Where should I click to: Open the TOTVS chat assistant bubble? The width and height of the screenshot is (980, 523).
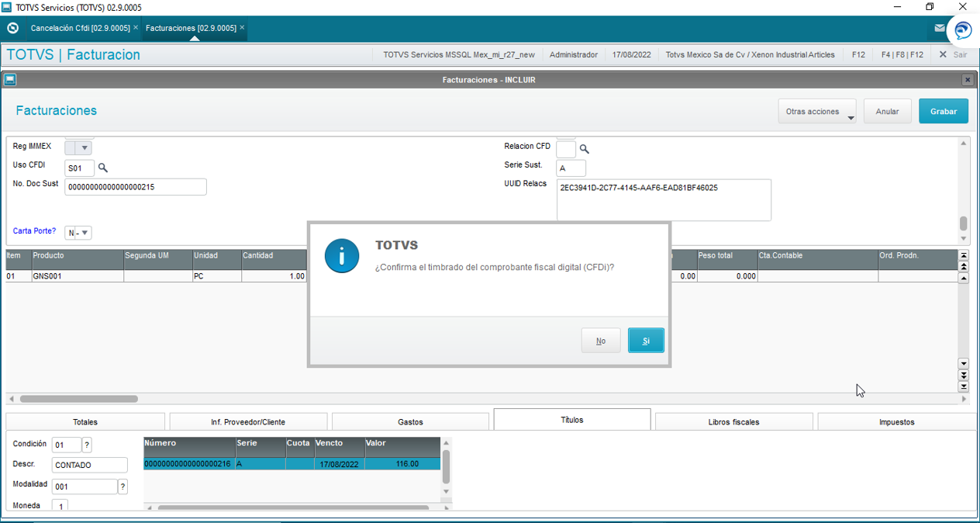point(962,30)
